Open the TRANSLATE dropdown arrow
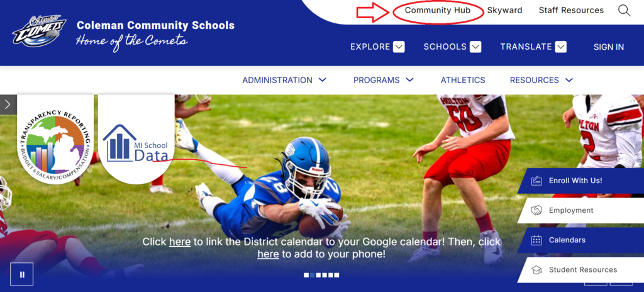The height and width of the screenshot is (292, 644). click(x=560, y=47)
